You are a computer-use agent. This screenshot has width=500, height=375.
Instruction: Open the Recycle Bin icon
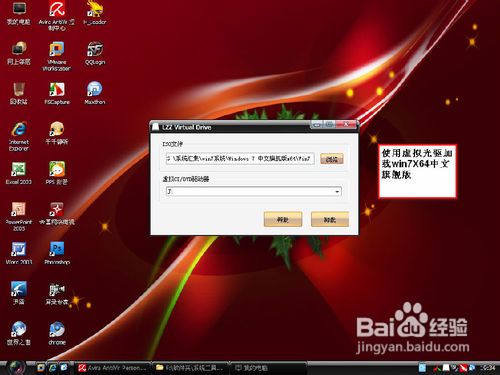pos(19,93)
